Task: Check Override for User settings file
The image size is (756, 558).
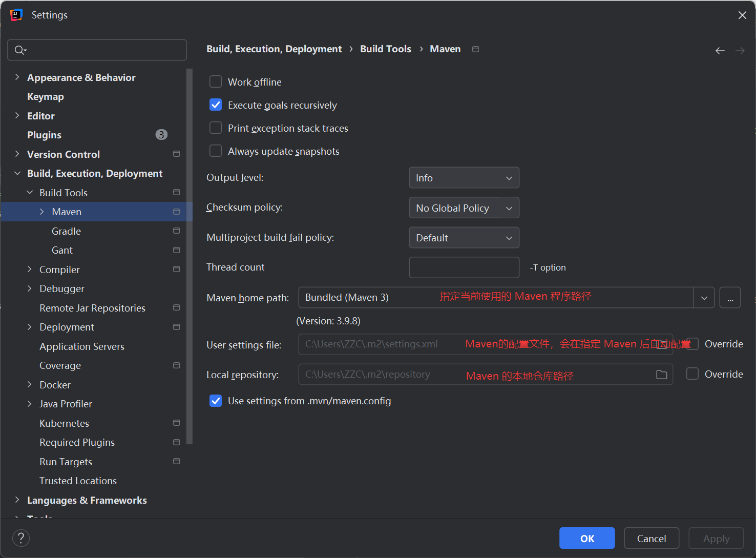Action: click(x=692, y=344)
